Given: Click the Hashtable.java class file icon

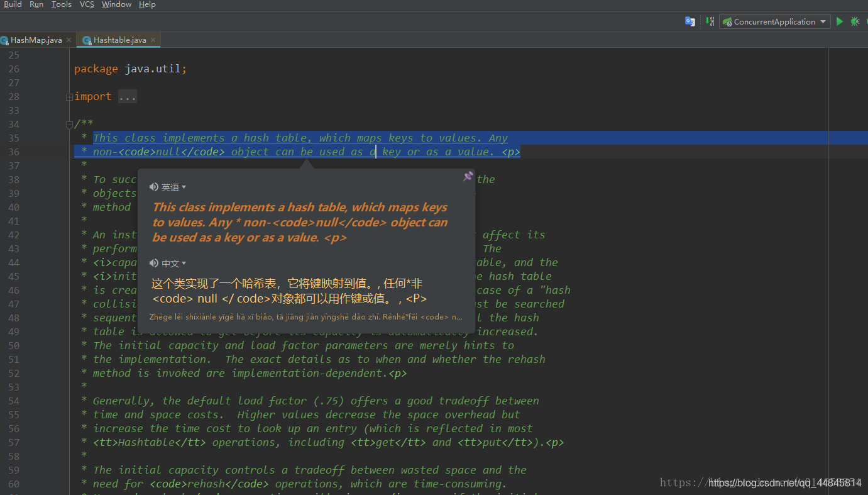Looking at the screenshot, I should click(87, 40).
